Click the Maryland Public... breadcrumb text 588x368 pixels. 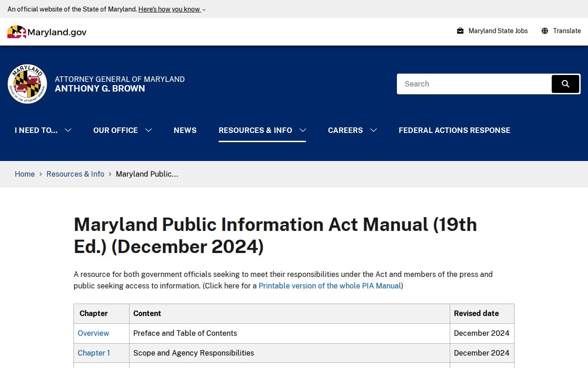[147, 174]
